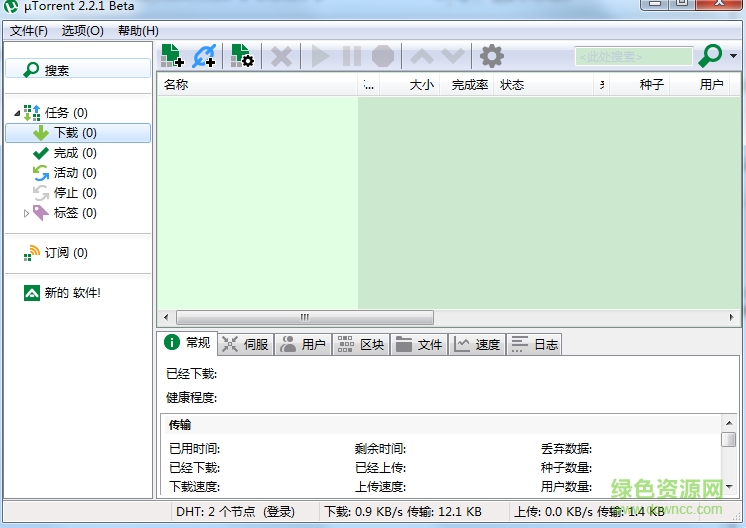Click the Stop torrent icon
Viewport: 746px width, 528px height.
383,56
